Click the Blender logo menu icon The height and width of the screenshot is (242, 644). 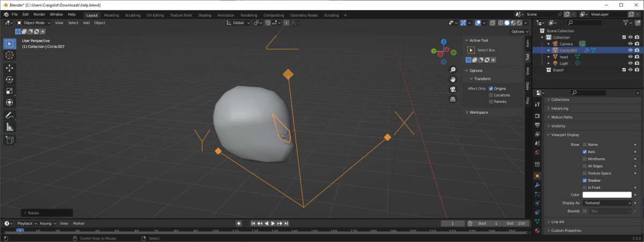(5, 14)
